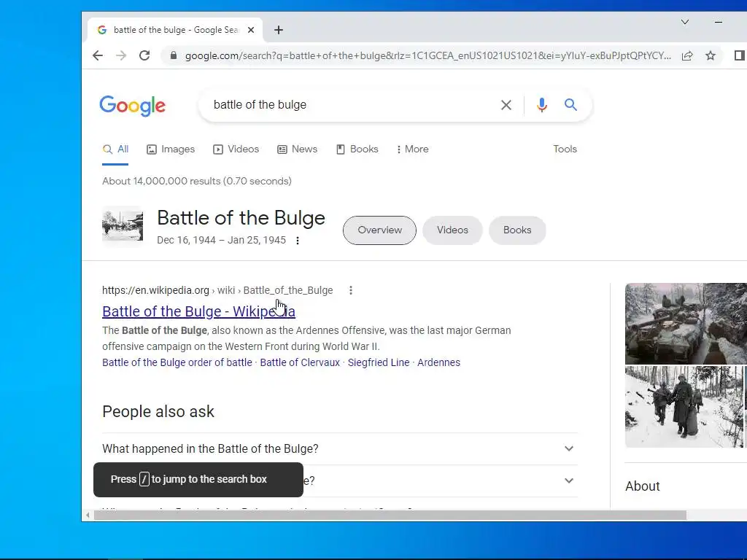Clear the search box text
Image resolution: width=747 pixels, height=560 pixels.
pyautogui.click(x=506, y=105)
